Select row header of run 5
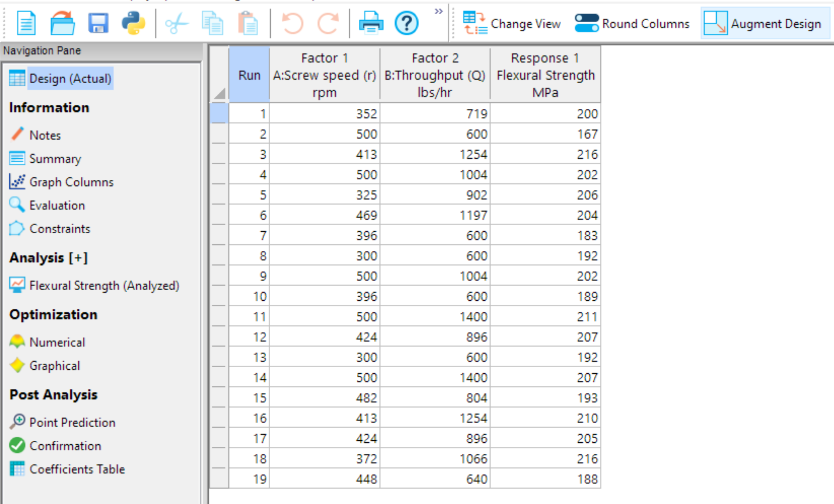Viewport: 834px width, 504px height. click(x=219, y=195)
